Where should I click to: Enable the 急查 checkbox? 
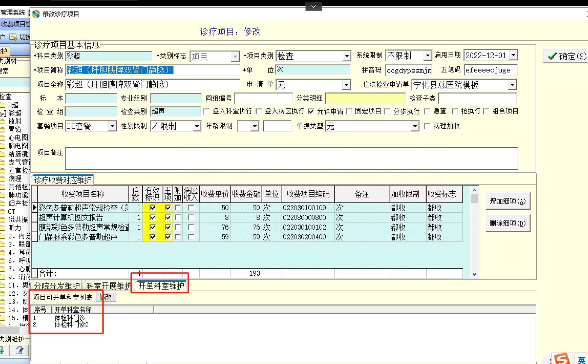coord(427,111)
